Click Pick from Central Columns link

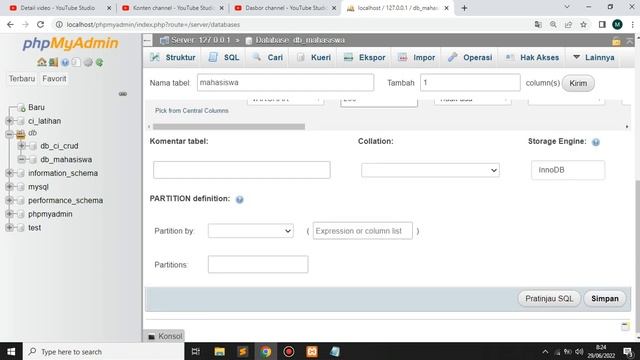[x=191, y=111]
